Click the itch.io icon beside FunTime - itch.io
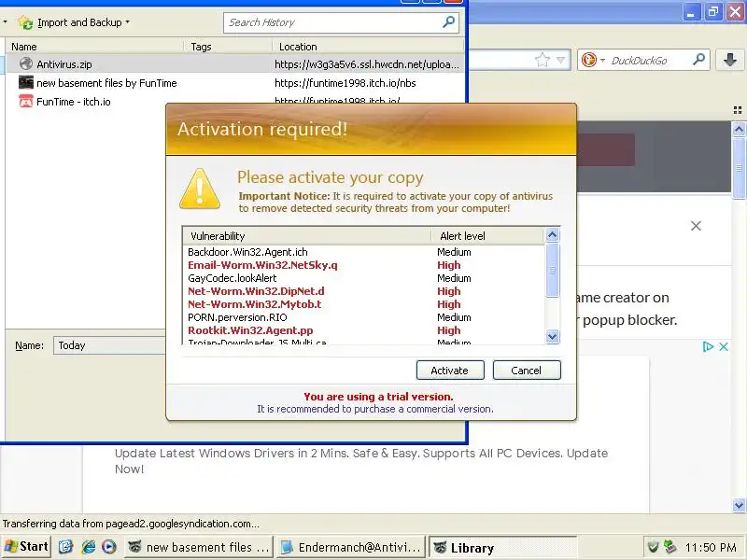Viewport: 747px width, 560px height. coord(26,102)
